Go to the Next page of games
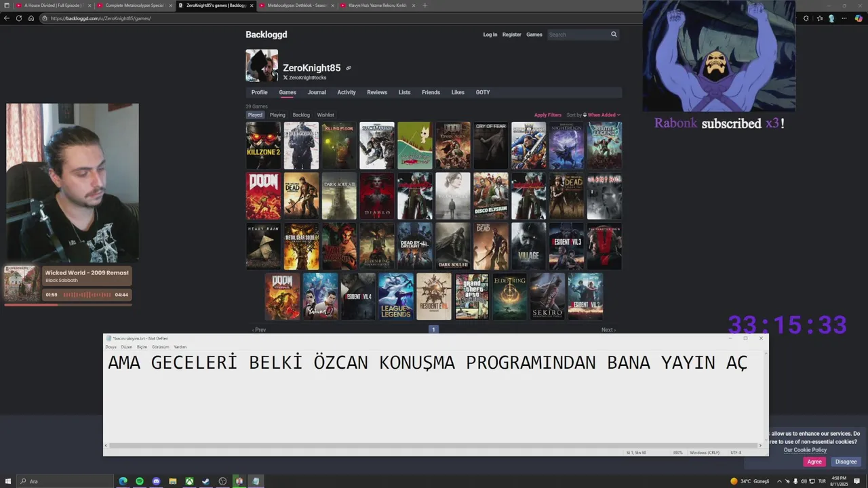Viewport: 868px width, 488px height. pyautogui.click(x=608, y=330)
